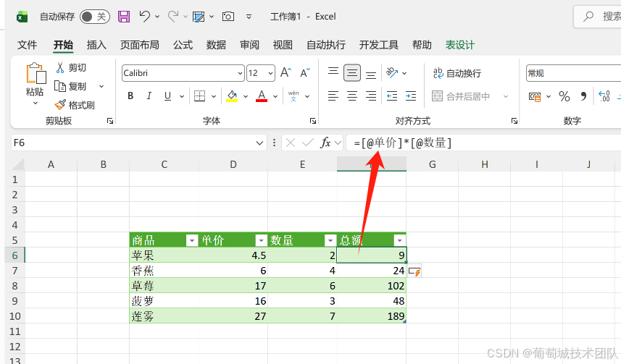
Task: Open the 单价 column filter dropdown
Action: pos(261,240)
